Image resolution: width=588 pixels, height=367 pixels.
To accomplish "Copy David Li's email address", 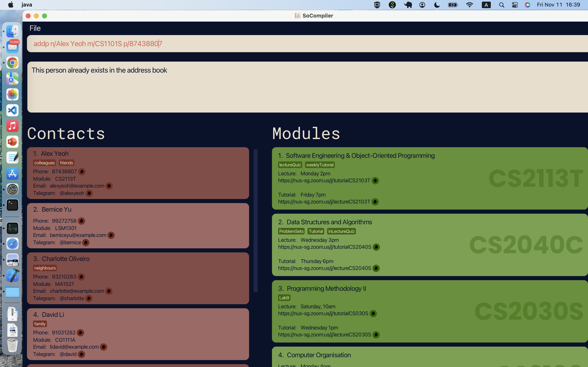I will [x=104, y=347].
